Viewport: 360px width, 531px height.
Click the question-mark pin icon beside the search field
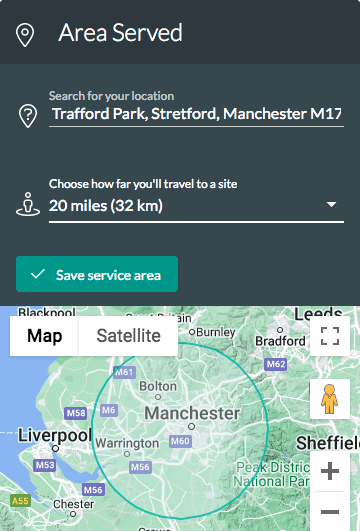click(28, 116)
